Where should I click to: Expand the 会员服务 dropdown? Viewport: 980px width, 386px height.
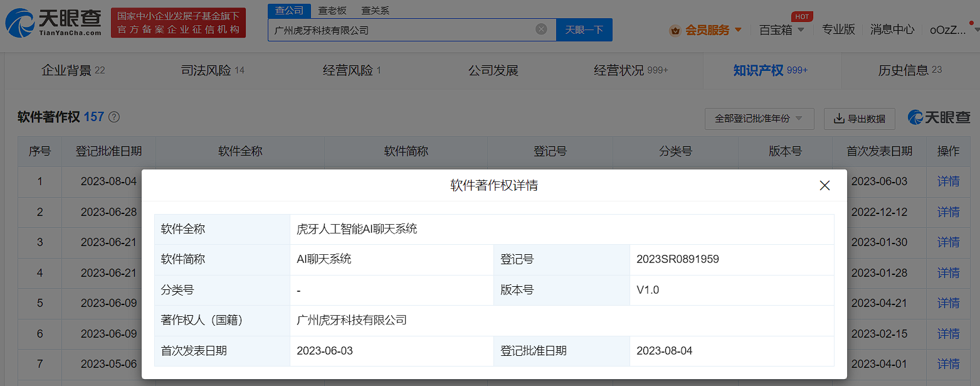point(738,29)
